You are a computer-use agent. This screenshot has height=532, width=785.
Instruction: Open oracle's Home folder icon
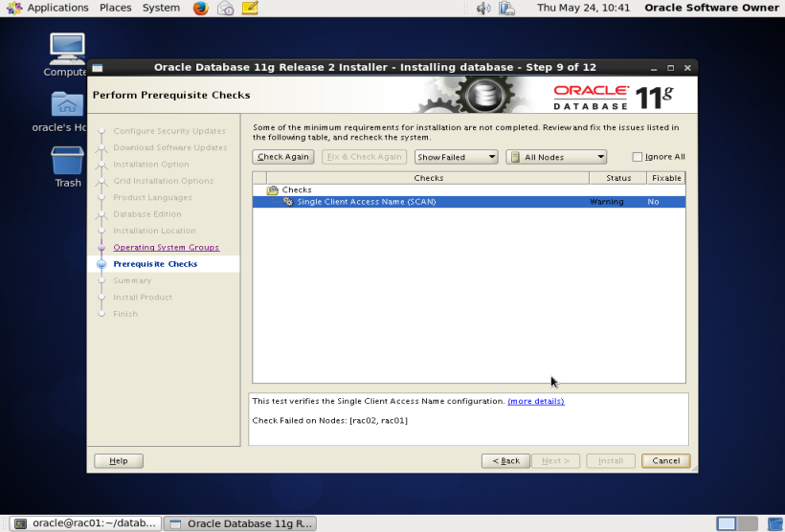[x=66, y=105]
